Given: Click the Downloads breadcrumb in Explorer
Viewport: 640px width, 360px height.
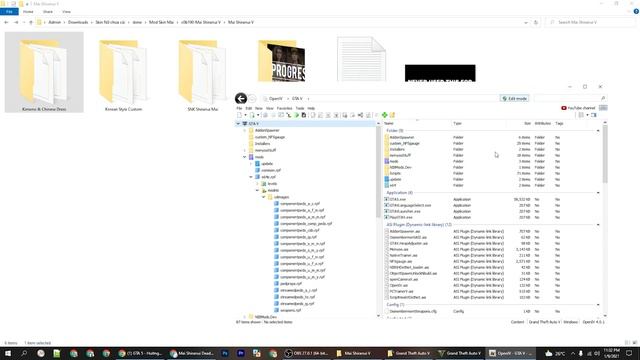Looking at the screenshot, I should 78,22.
